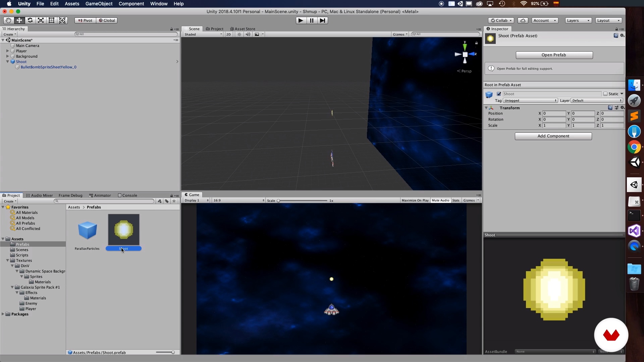Click the Pause button
The image size is (644, 362).
[x=312, y=20]
